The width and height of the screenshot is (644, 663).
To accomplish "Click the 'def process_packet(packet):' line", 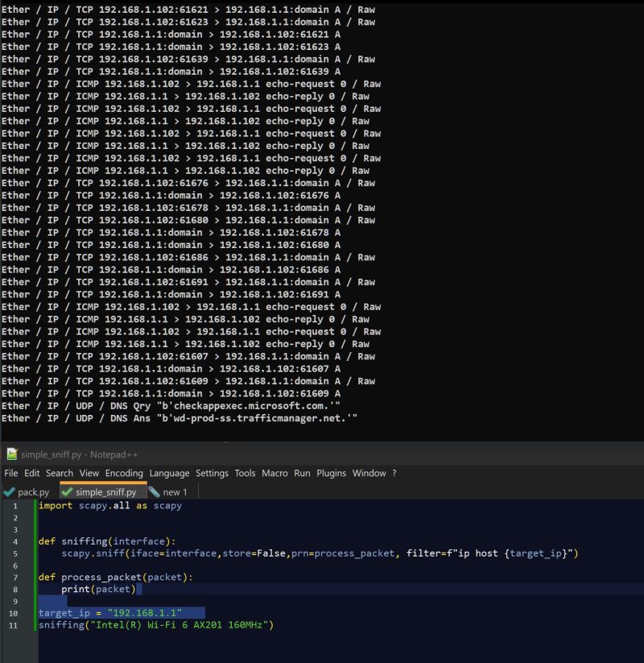I will [x=116, y=577].
